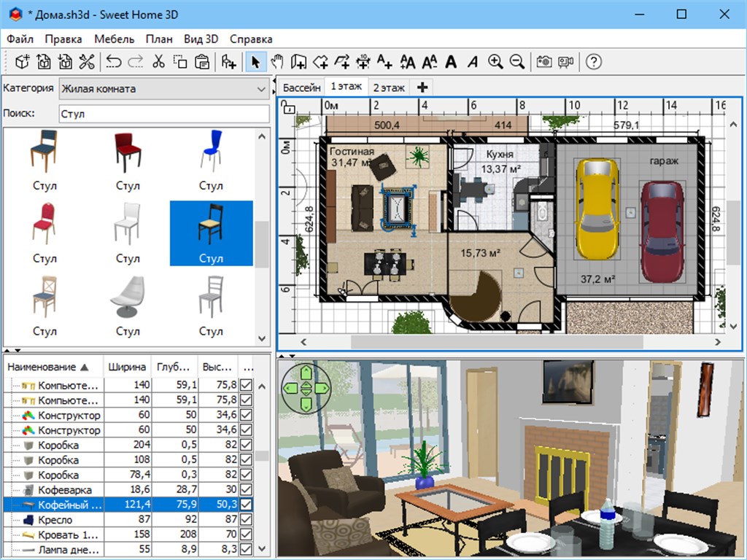Click the Undo arrow in toolbar

coord(114,62)
